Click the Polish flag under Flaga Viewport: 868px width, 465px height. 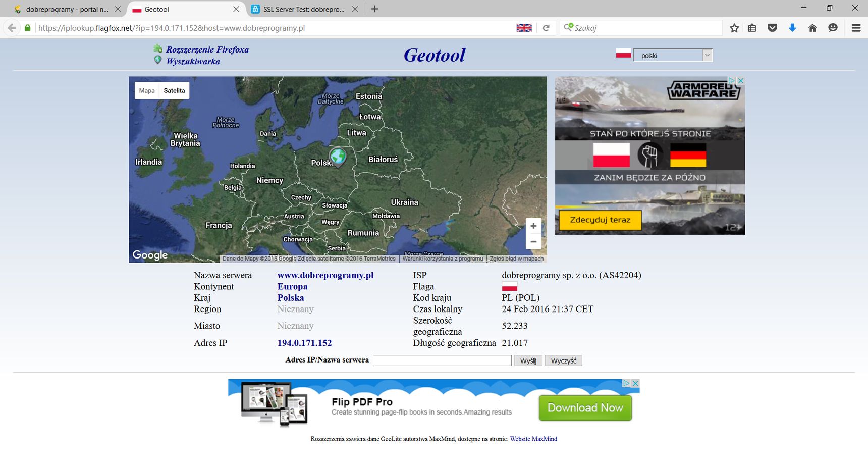(509, 286)
